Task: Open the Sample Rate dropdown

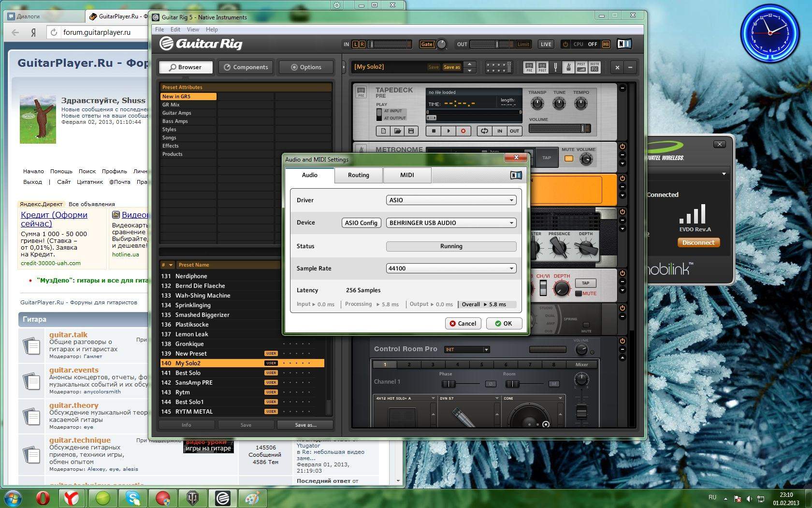Action: pyautogui.click(x=451, y=269)
